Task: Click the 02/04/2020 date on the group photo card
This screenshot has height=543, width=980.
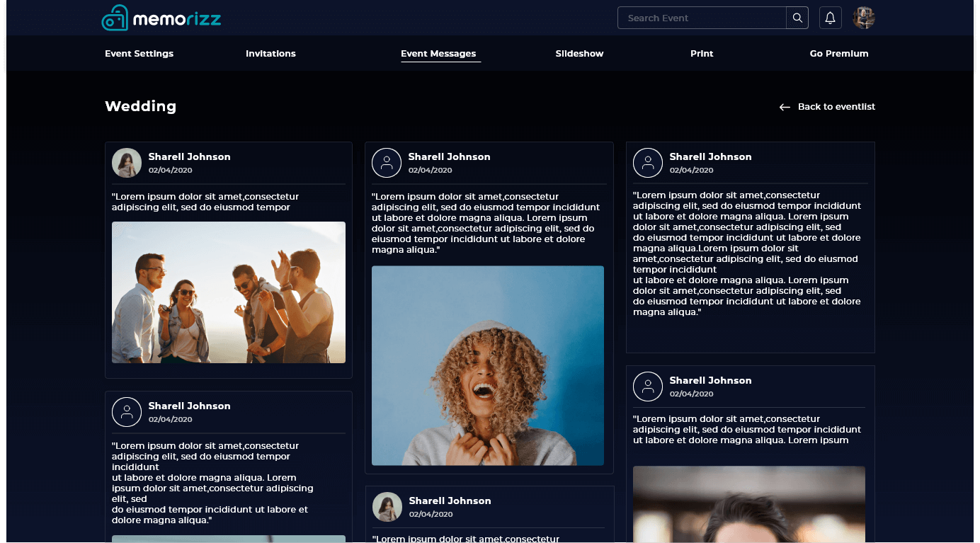Action: point(170,170)
